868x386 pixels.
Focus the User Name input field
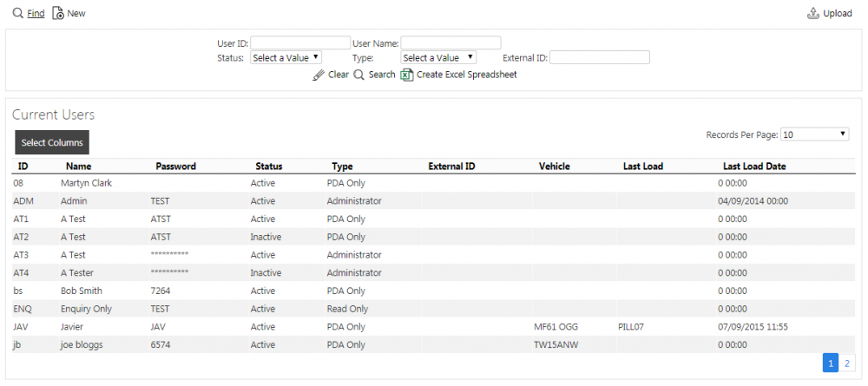point(450,43)
